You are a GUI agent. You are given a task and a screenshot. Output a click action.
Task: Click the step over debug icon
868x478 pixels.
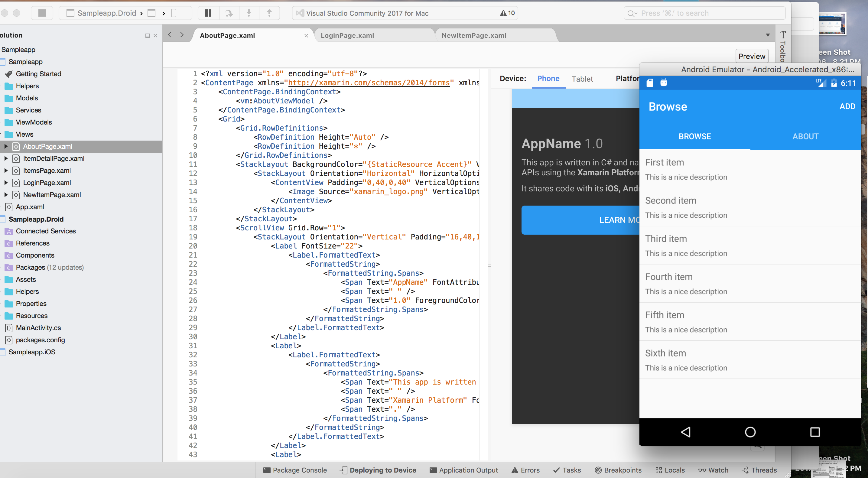[x=229, y=12]
